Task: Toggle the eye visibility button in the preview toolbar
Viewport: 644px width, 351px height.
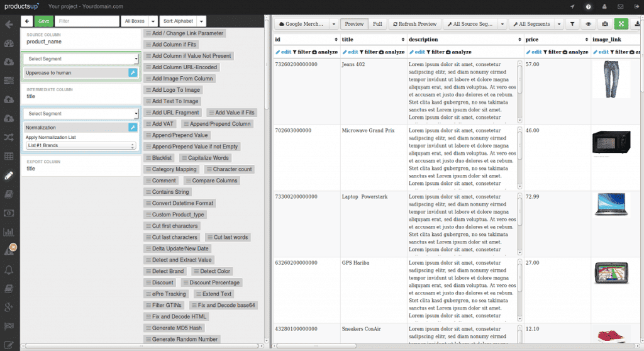Action: [x=589, y=24]
